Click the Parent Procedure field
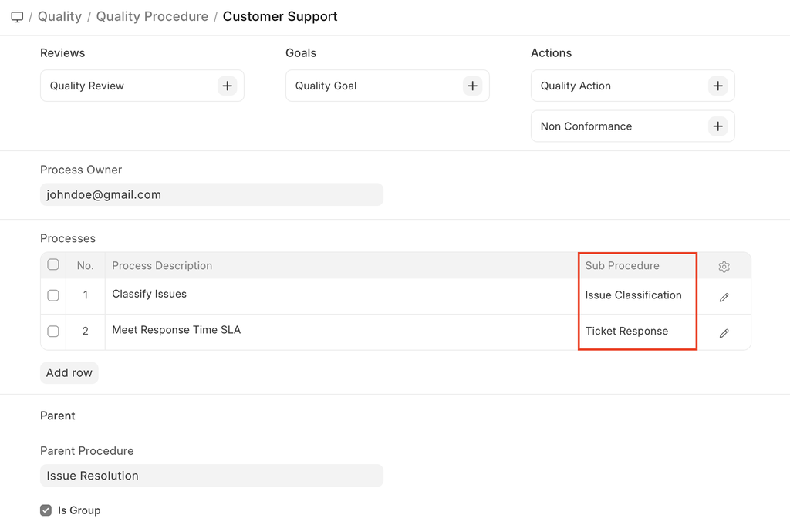This screenshot has height=532, width=790. [x=211, y=476]
